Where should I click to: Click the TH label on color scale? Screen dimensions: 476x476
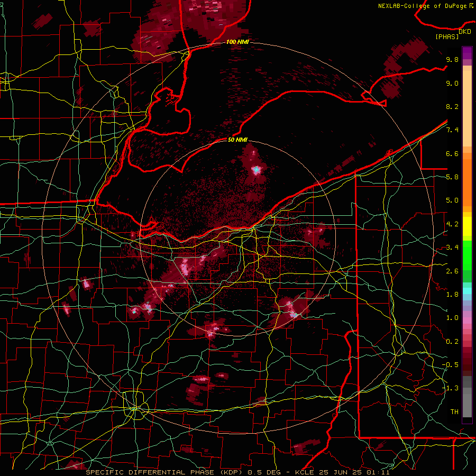click(x=454, y=412)
